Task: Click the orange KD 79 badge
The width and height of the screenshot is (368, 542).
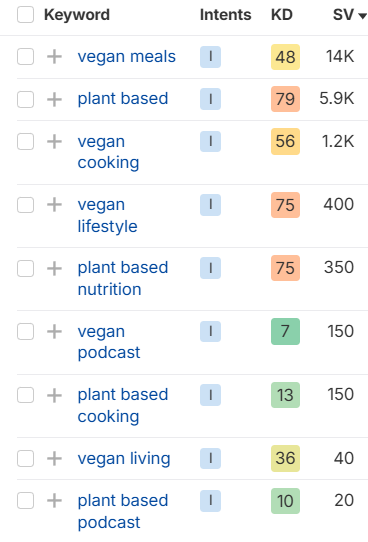Action: pyautogui.click(x=285, y=99)
